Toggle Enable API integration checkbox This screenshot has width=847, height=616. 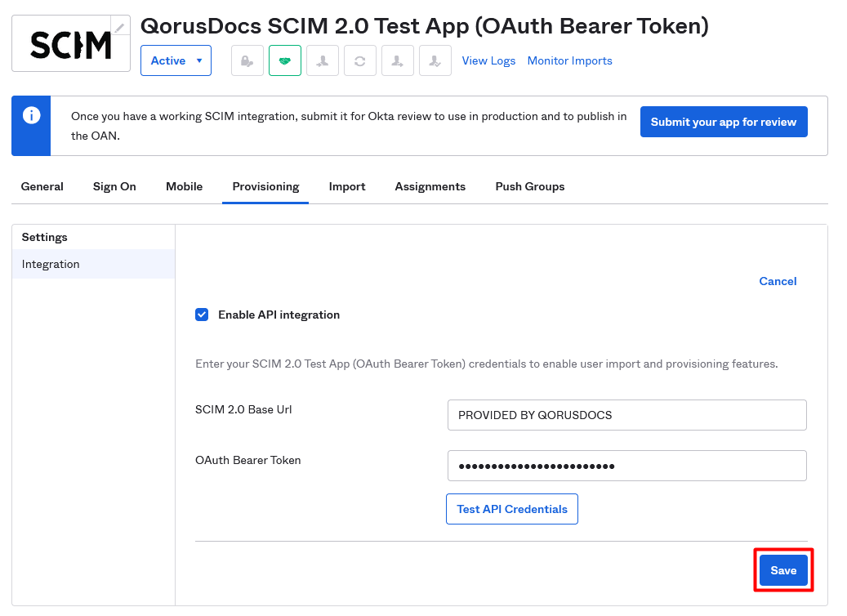[x=202, y=315]
